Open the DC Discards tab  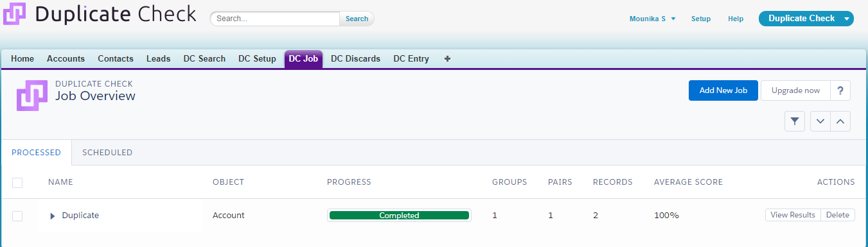355,58
